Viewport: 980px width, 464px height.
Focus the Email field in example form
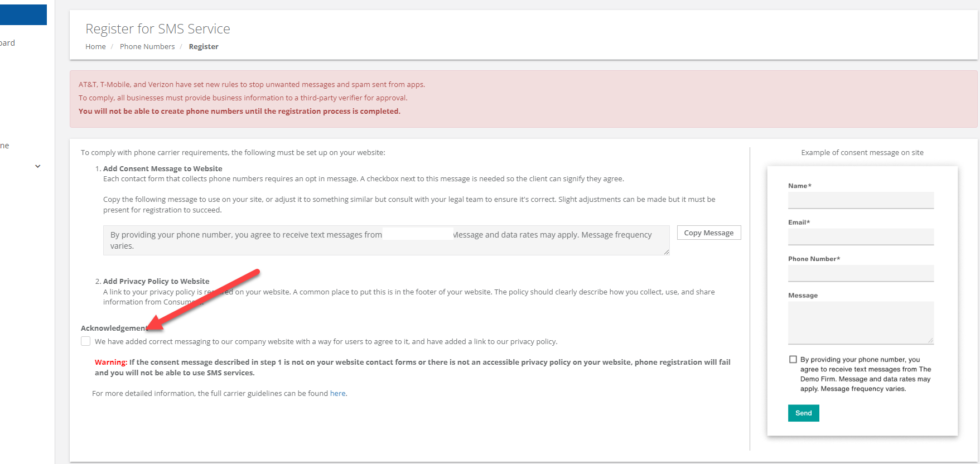(x=861, y=236)
